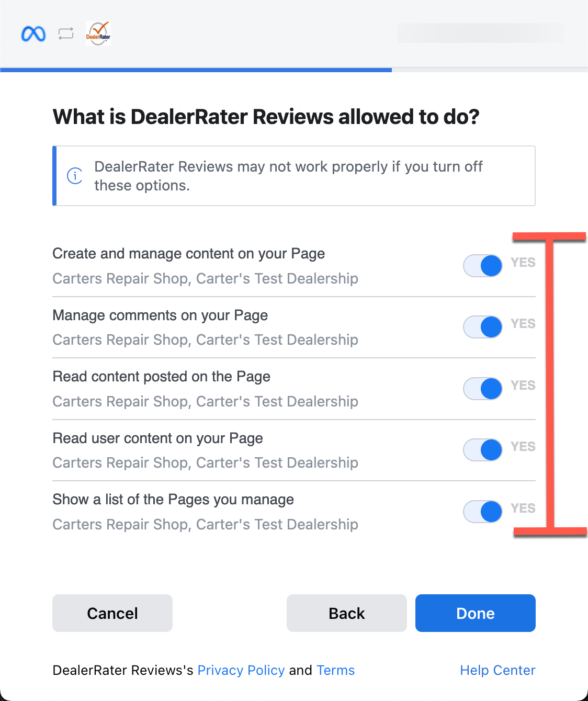The width and height of the screenshot is (588, 701).
Task: Click the blurred account name in header
Action: point(480,33)
